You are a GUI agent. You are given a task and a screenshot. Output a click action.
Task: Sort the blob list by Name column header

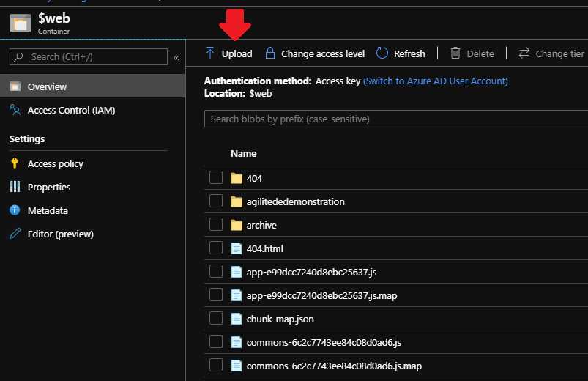[x=243, y=154]
